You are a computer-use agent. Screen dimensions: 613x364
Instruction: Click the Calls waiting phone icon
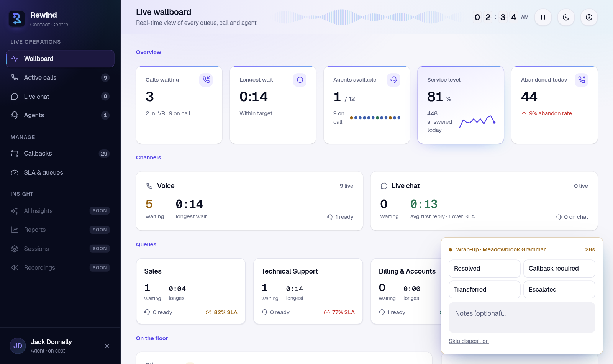click(206, 80)
